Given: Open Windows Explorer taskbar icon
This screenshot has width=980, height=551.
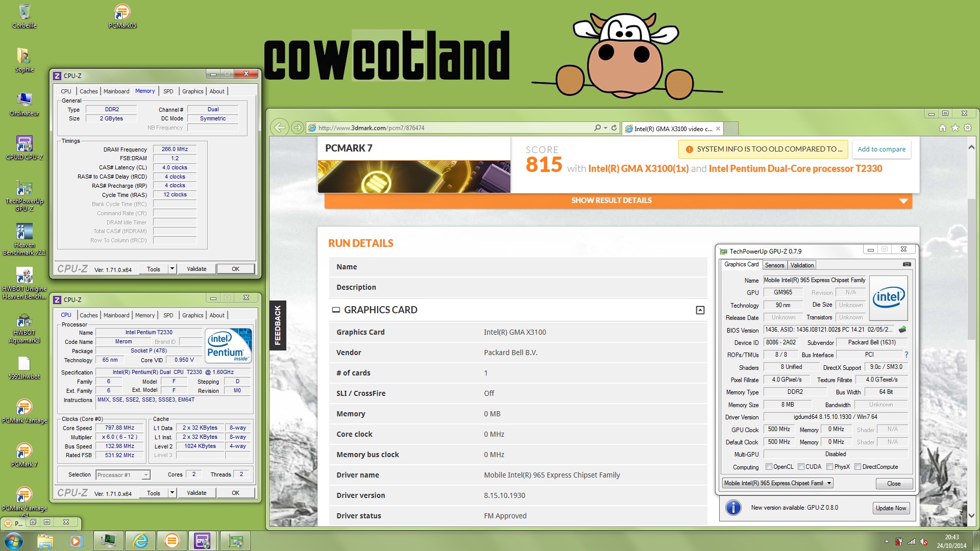Looking at the screenshot, I should coord(45,541).
